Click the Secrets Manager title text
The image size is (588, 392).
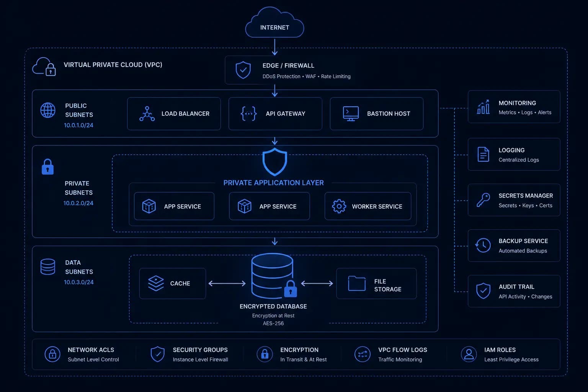[x=526, y=196]
